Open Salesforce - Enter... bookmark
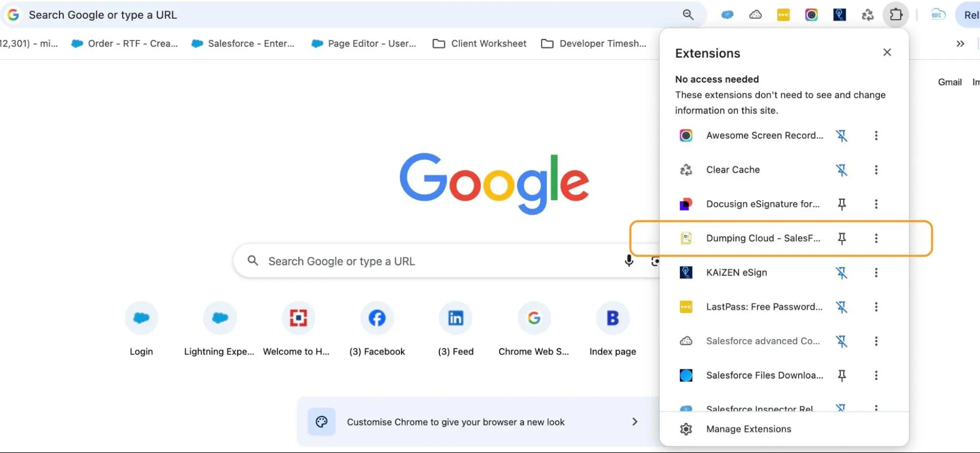 pos(243,44)
